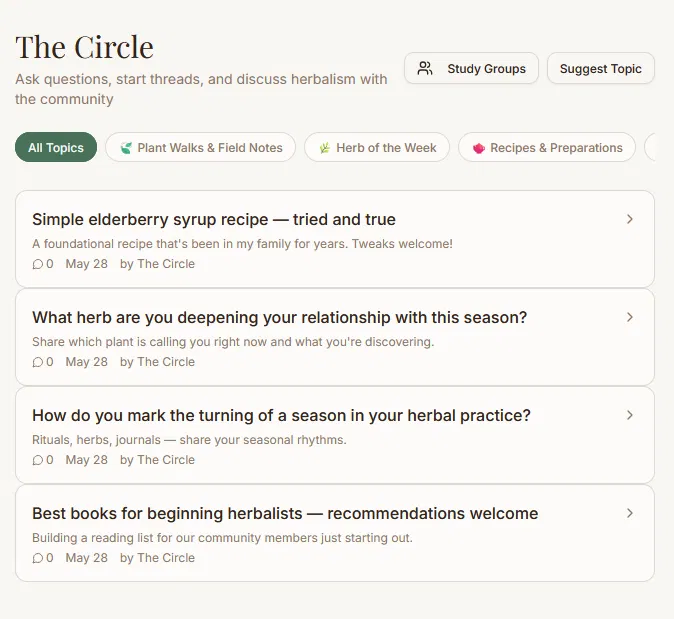Click the sprout icon on Herb of the Week
The image size is (674, 619).
tap(325, 148)
